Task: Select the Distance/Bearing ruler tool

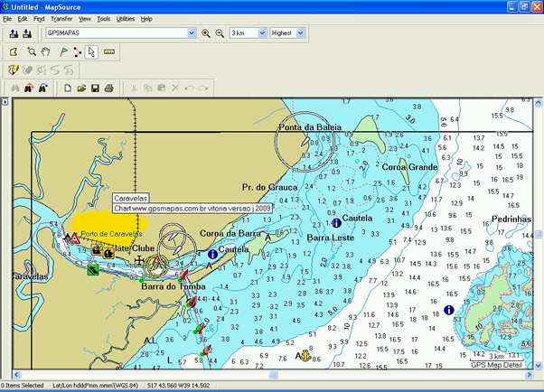Action: (x=109, y=52)
